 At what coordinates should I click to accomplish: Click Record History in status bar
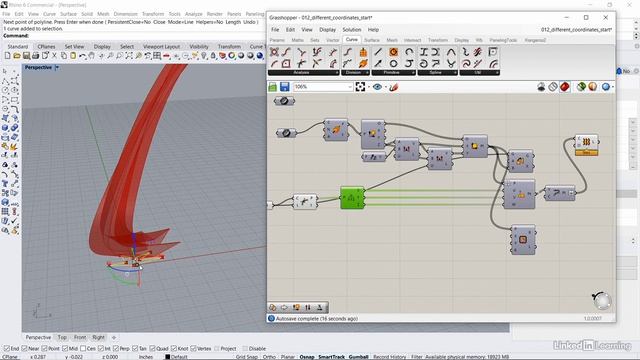coord(389,357)
